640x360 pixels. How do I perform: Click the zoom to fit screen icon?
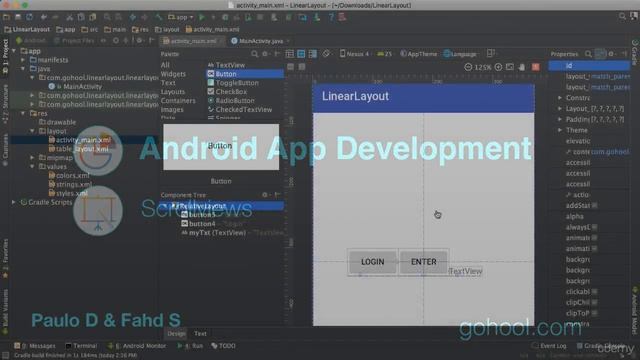point(510,67)
